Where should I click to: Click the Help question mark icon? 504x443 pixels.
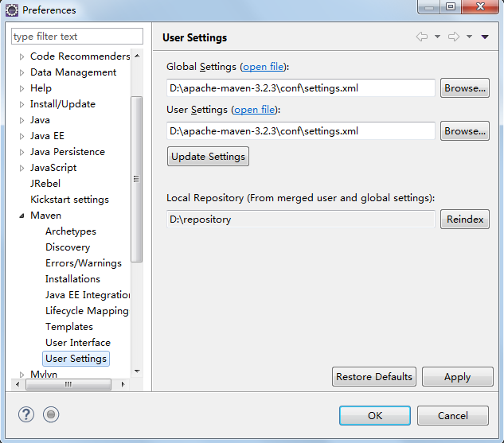coord(27,414)
